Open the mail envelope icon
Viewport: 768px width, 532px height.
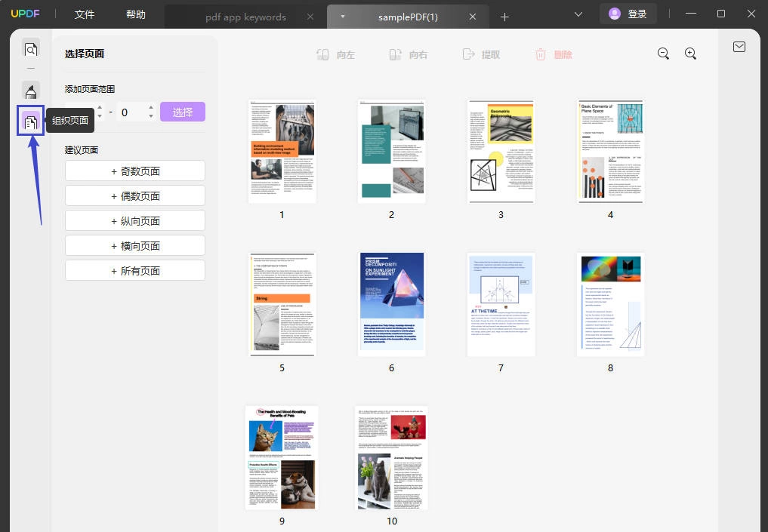pyautogui.click(x=739, y=47)
